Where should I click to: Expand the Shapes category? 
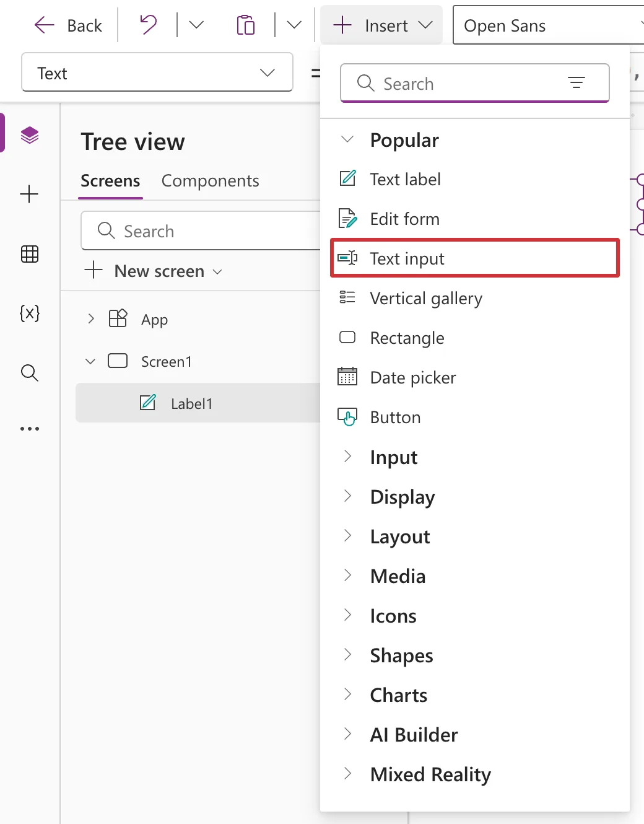pos(348,655)
